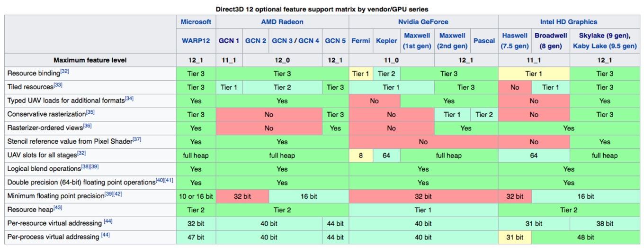Click the '48 bit' Per-process addressing cell
The height and width of the screenshot is (248, 644).
click(585, 237)
